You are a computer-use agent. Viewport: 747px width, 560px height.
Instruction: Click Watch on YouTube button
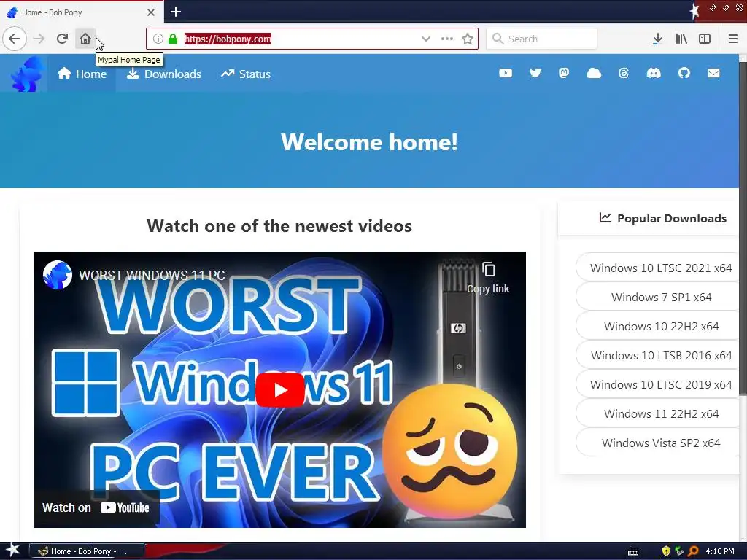(96, 507)
